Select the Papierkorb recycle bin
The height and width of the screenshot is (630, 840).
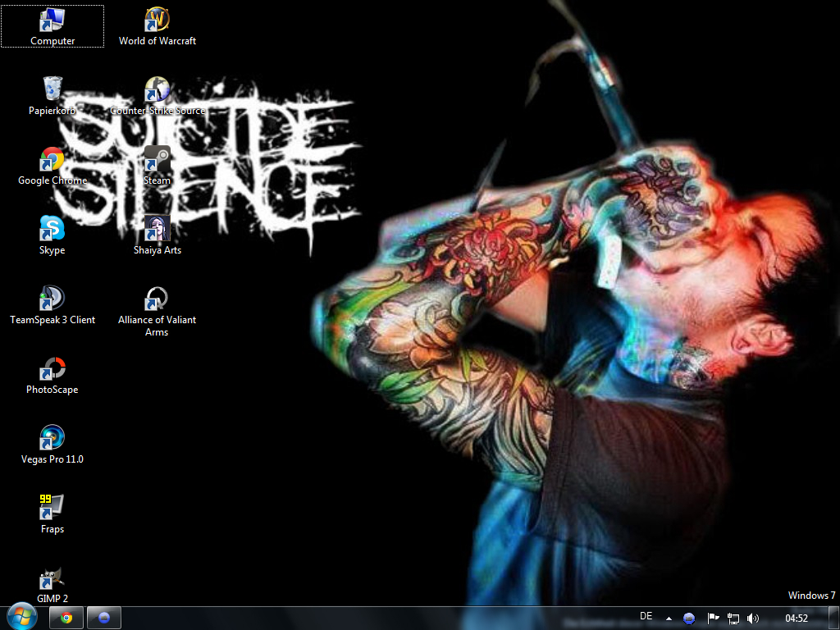pos(52,96)
